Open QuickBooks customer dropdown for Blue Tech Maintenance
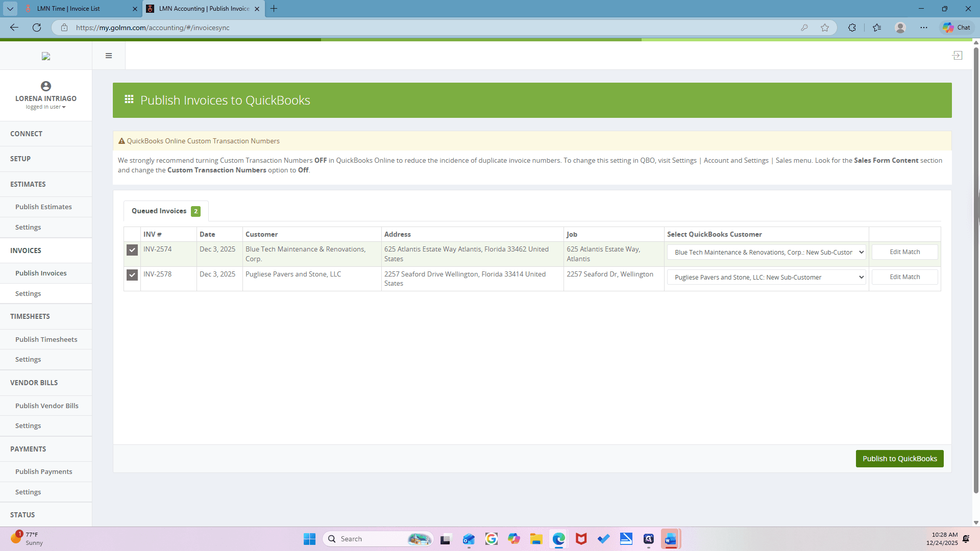The image size is (980, 551). pyautogui.click(x=766, y=252)
